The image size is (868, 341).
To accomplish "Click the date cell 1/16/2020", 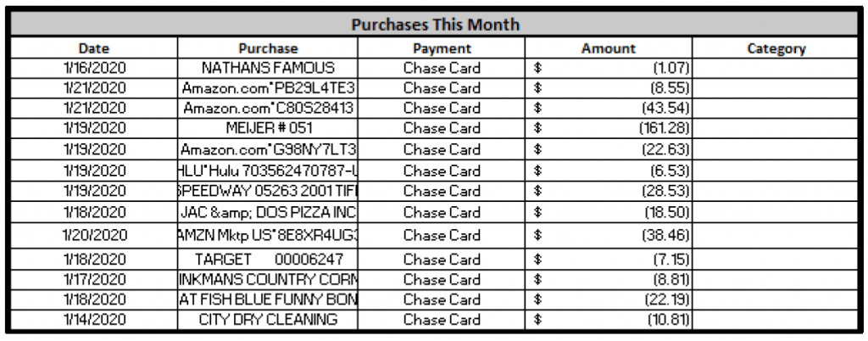I will 94,68.
